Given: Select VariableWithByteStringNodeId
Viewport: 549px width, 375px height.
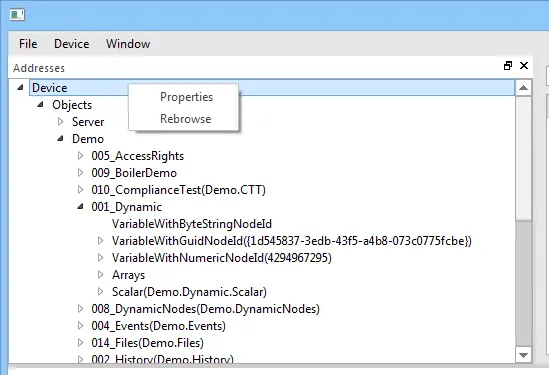Looking at the screenshot, I should coord(192,224).
